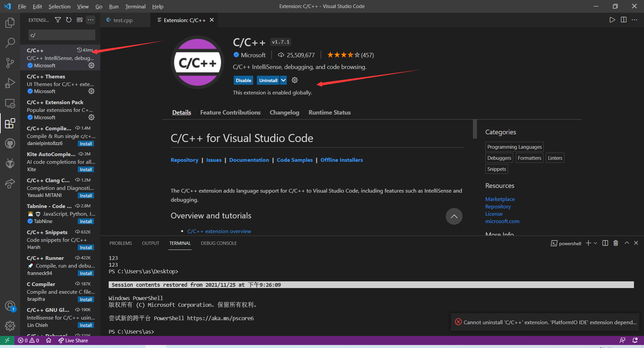The width and height of the screenshot is (644, 348).
Task: Expand the Uninstall dropdown arrow
Action: pos(283,80)
